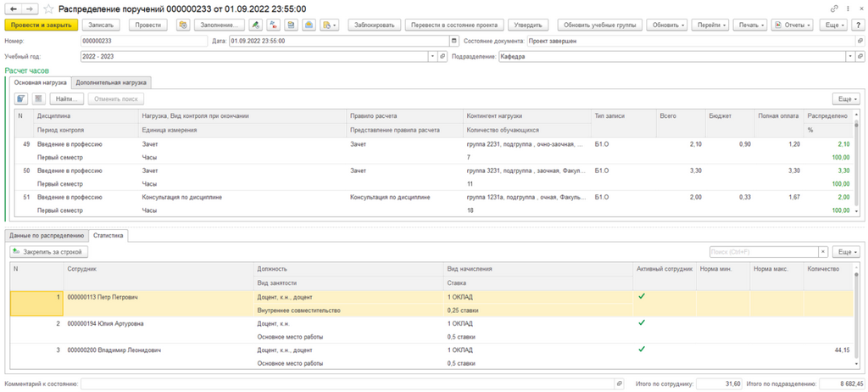Image resolution: width=868 pixels, height=392 pixels.
Task: Add document to favorites with the star
Action: (49, 9)
